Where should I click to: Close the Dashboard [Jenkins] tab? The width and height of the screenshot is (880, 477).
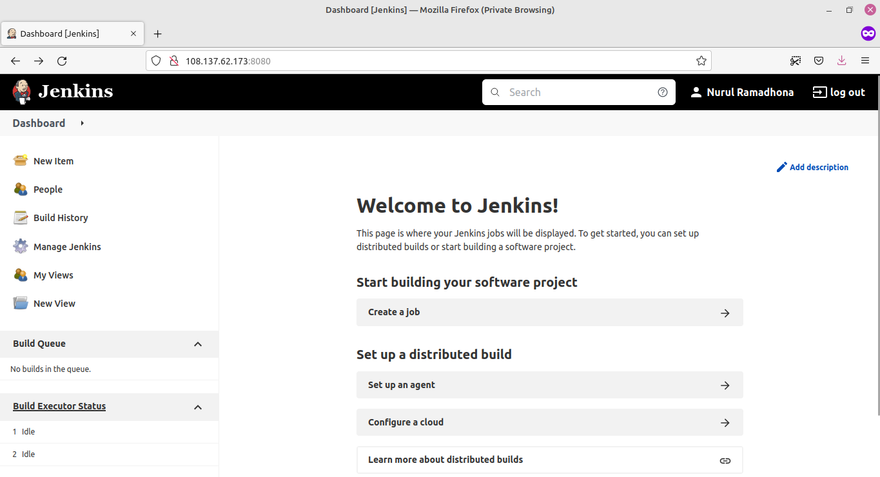(x=133, y=34)
